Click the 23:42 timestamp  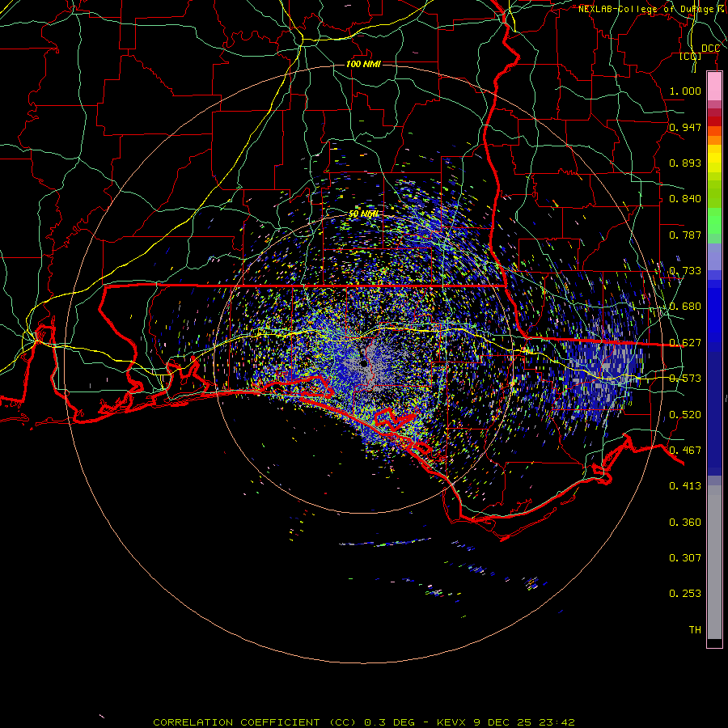pyautogui.click(x=557, y=722)
